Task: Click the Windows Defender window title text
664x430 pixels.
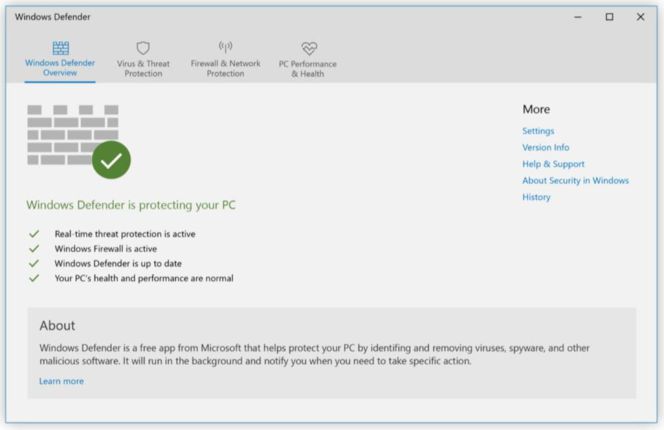Action: (53, 17)
